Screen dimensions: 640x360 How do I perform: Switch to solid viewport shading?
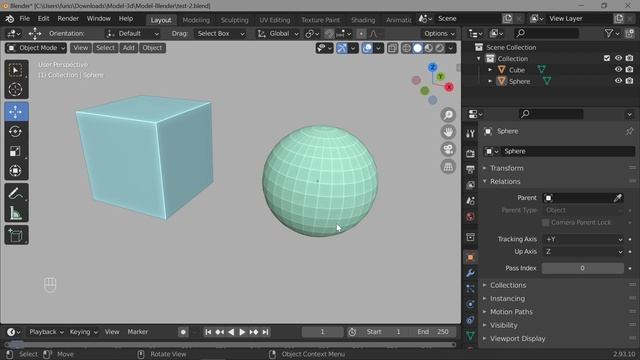click(x=418, y=48)
